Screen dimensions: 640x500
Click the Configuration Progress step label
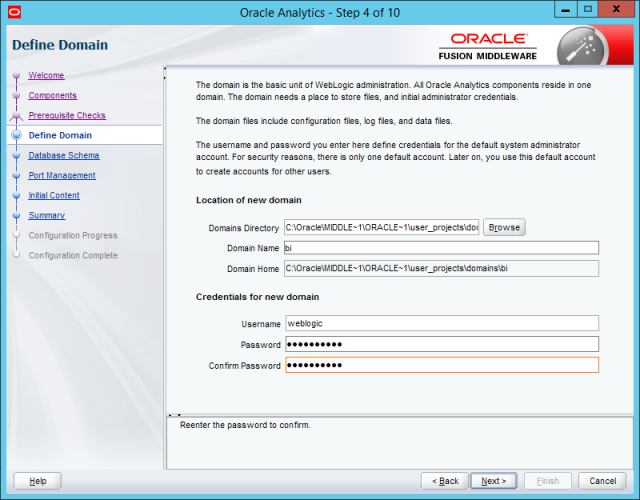click(73, 236)
